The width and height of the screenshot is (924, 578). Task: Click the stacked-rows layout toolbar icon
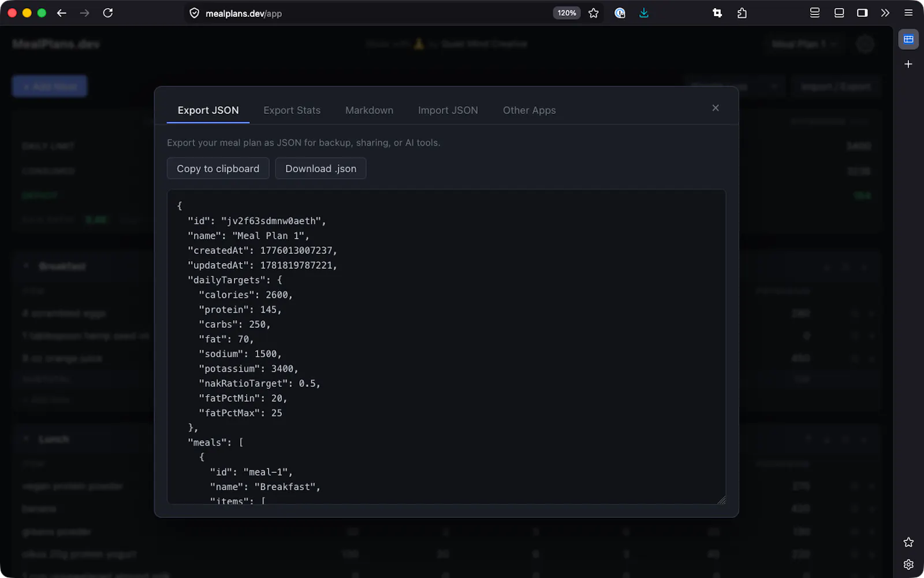(x=815, y=13)
